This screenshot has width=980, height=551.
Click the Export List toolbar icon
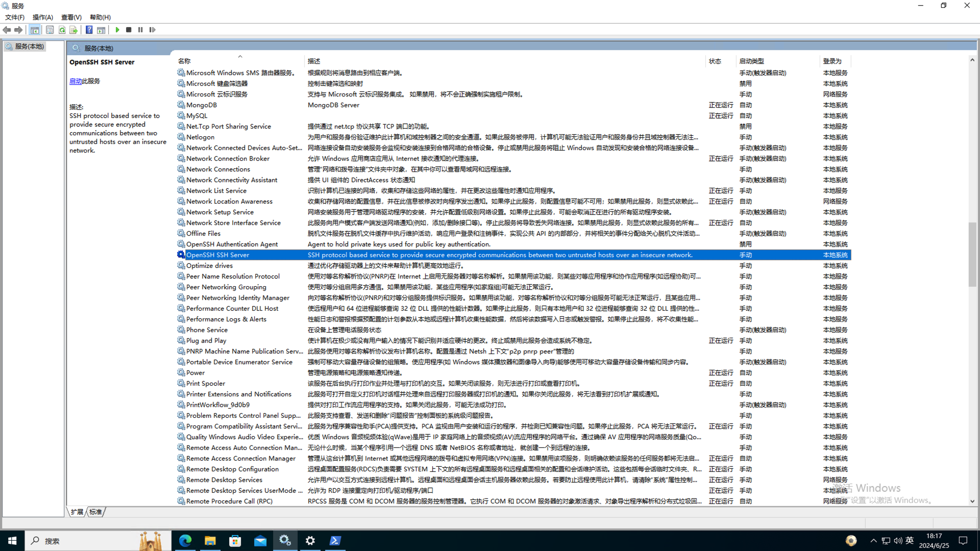(73, 30)
